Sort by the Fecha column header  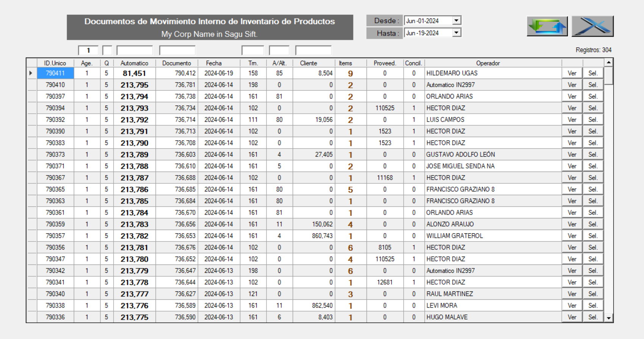(214, 63)
